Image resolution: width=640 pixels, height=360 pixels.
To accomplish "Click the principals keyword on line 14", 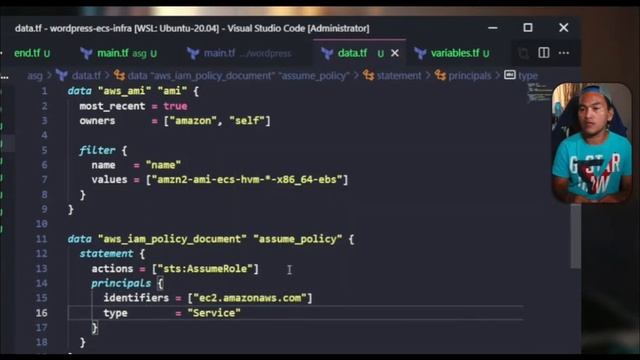I will [121, 283].
